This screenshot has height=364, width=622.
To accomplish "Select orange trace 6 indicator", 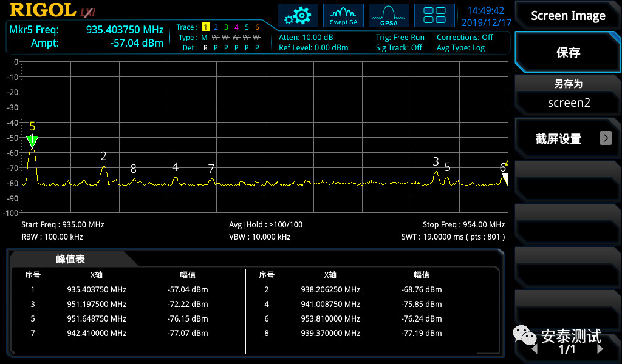I will (x=257, y=27).
